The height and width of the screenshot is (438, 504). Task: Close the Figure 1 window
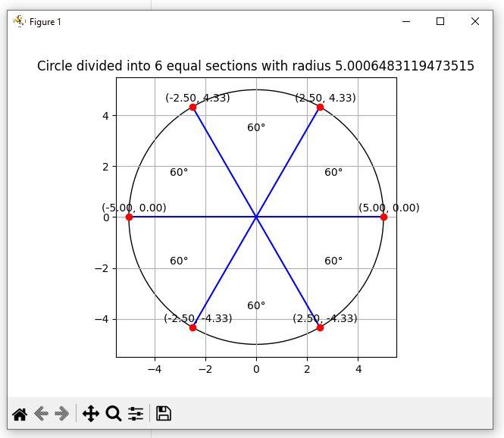pos(475,21)
